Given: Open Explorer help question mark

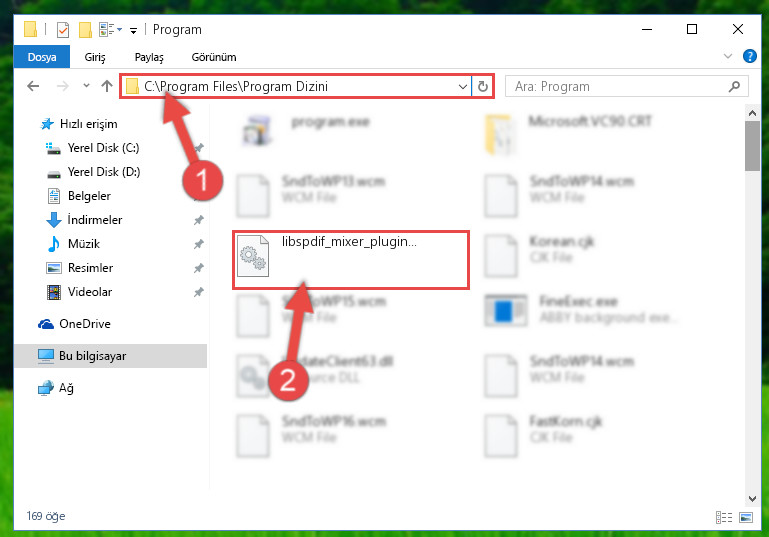Looking at the screenshot, I should 749,56.
